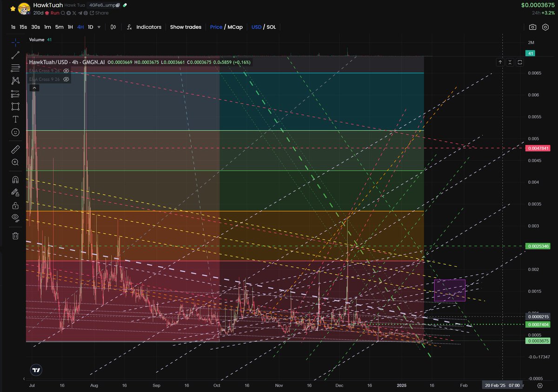This screenshot has width=558, height=392.
Task: Activate the zoom-in magnifier tool
Action: click(15, 162)
